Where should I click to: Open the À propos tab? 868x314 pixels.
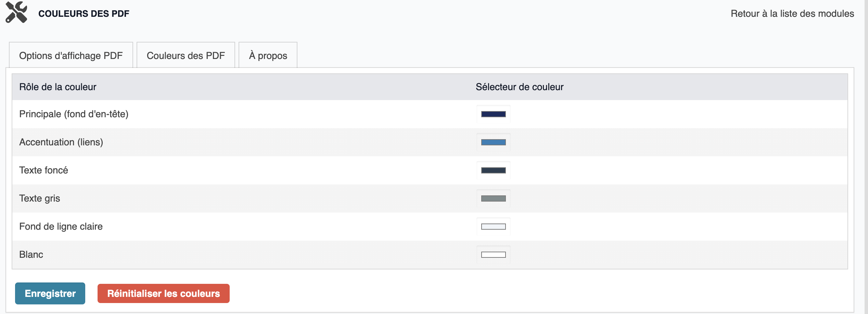tap(268, 55)
